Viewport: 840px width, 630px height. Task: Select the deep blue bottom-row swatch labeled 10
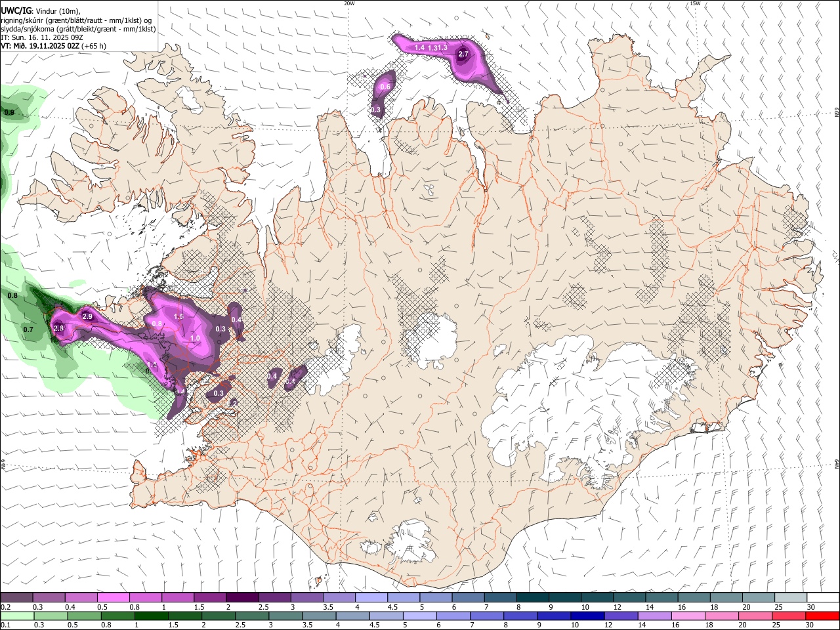(588, 616)
